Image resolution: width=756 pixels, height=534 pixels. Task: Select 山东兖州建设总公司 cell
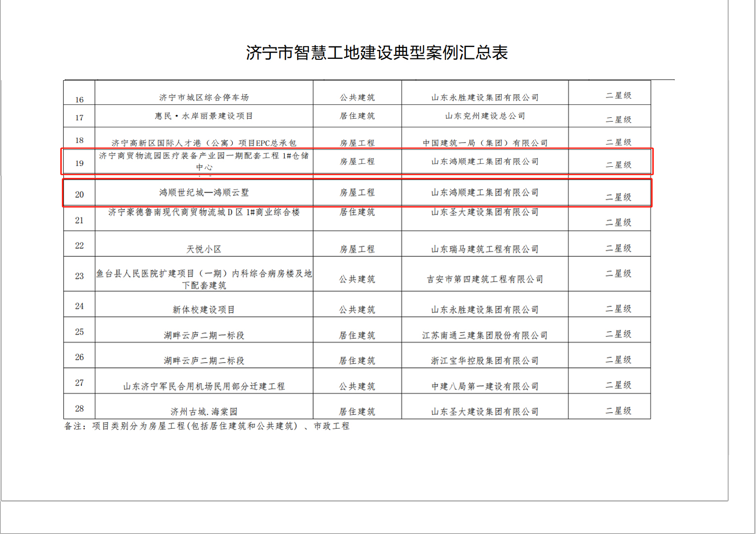pyautogui.click(x=485, y=116)
